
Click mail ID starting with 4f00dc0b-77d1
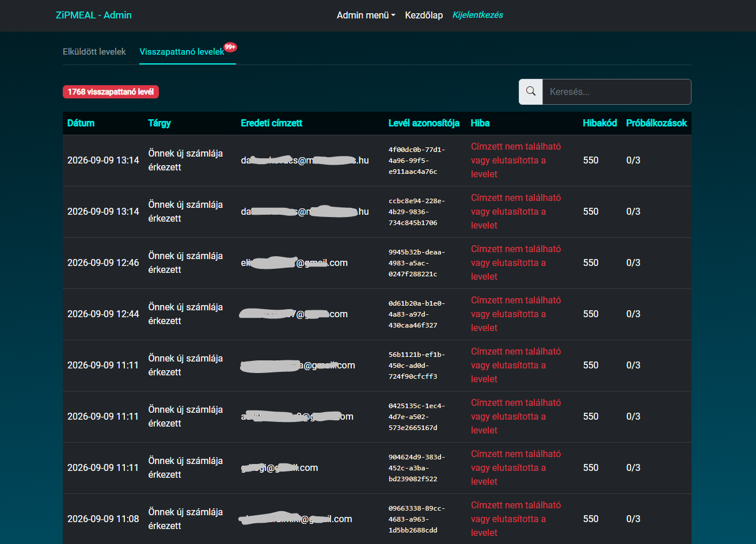pos(417,161)
